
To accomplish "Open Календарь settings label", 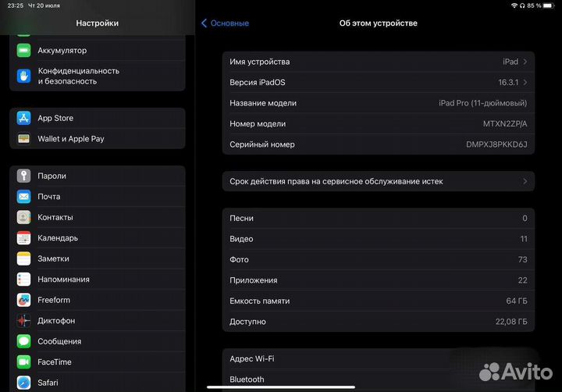I will pos(58,238).
